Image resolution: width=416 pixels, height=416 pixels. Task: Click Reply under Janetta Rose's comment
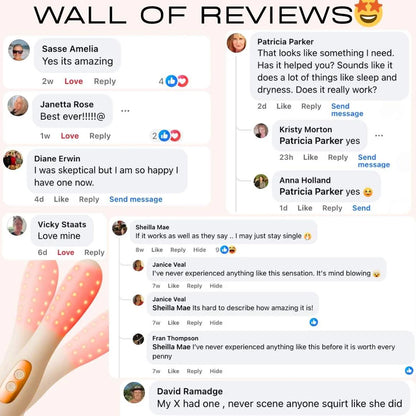click(x=100, y=136)
